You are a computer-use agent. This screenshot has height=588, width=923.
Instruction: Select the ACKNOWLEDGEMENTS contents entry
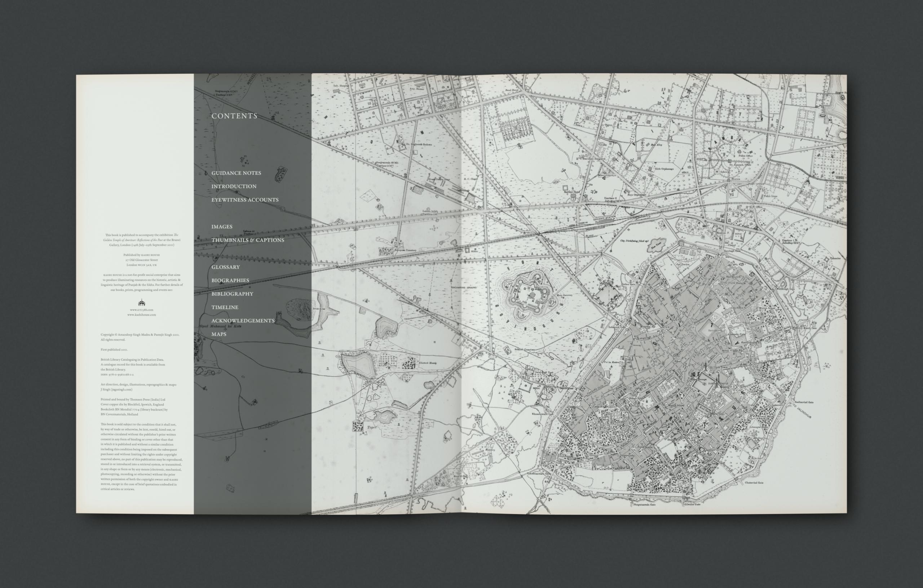point(243,321)
